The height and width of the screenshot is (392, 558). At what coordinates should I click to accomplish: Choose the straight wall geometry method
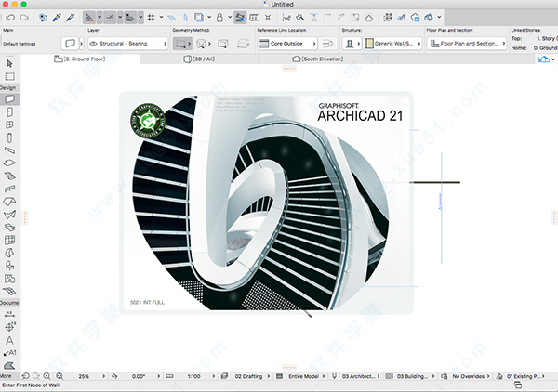pos(180,44)
